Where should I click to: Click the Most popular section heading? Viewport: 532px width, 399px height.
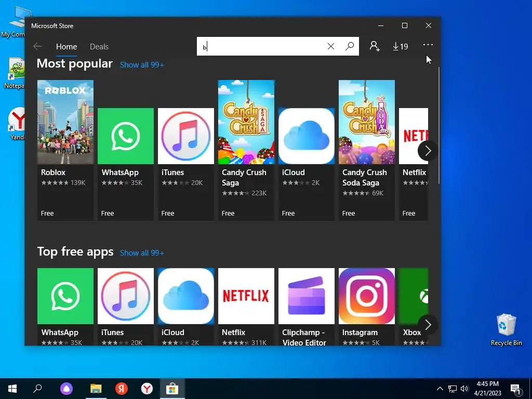(75, 63)
